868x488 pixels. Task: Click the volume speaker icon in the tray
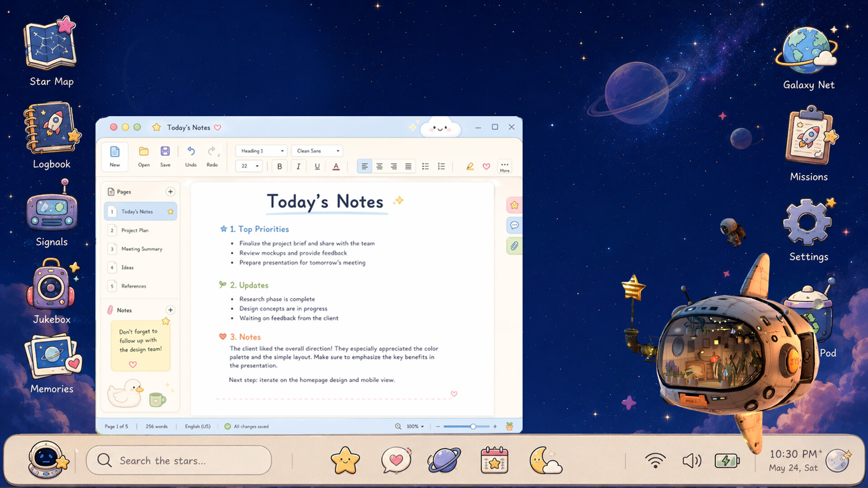coord(691,461)
